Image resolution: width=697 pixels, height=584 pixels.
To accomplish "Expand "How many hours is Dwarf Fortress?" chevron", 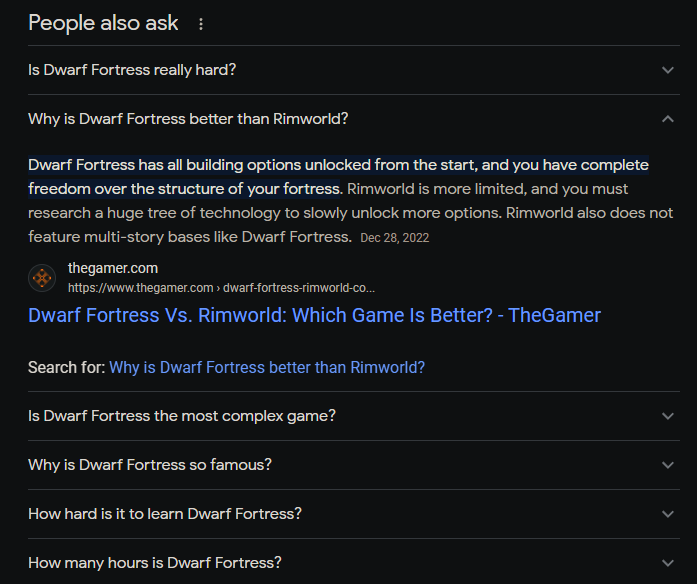I will click(668, 563).
